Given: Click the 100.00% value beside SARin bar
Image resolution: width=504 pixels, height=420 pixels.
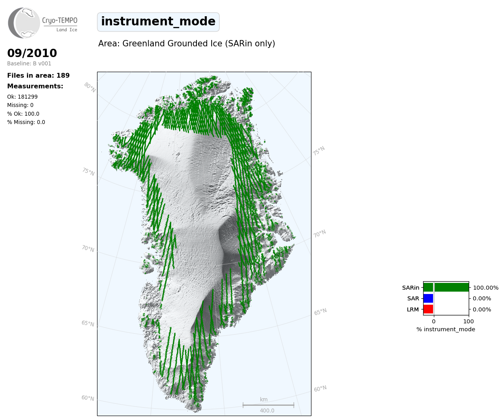Looking at the screenshot, I should coord(485,288).
